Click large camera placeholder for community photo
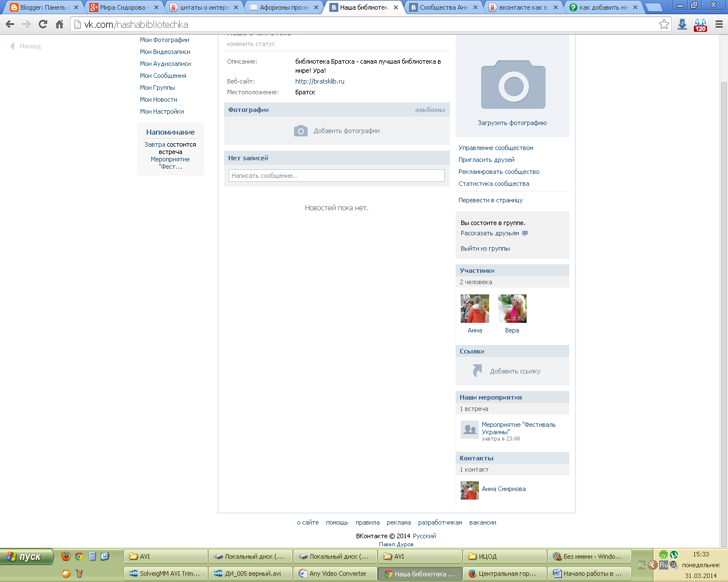The width and height of the screenshot is (728, 582). tap(513, 85)
